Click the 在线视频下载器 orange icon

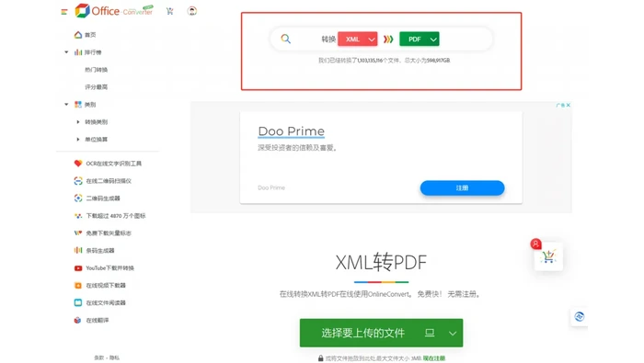tap(78, 285)
